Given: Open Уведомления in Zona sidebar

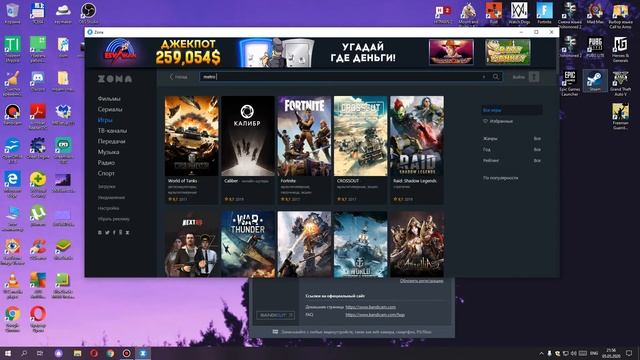Looking at the screenshot, I should tap(111, 198).
